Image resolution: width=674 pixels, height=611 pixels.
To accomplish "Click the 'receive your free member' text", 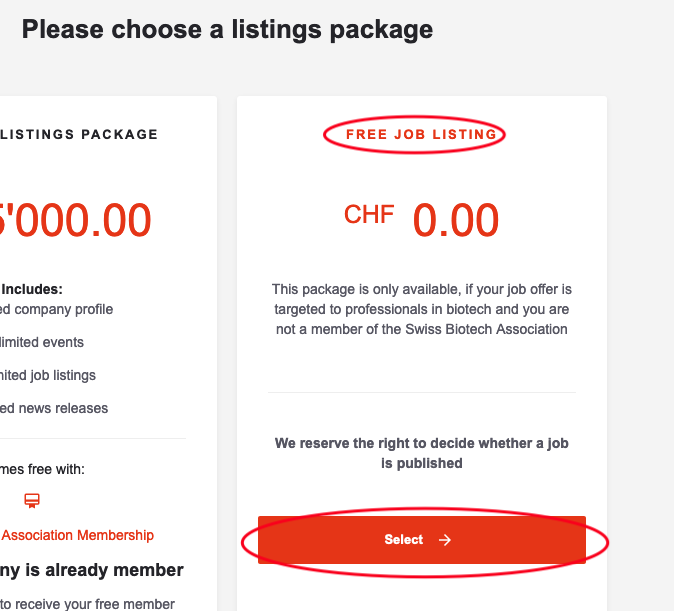I will [88, 603].
